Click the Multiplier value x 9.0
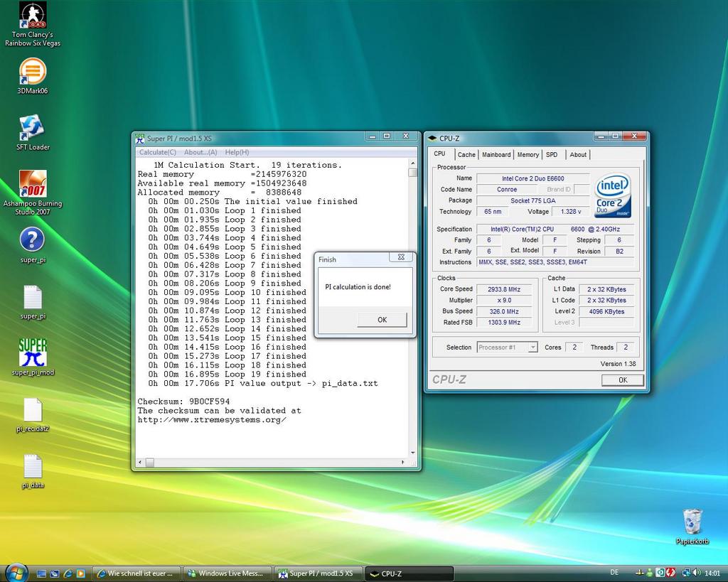The image size is (728, 582). tap(504, 301)
